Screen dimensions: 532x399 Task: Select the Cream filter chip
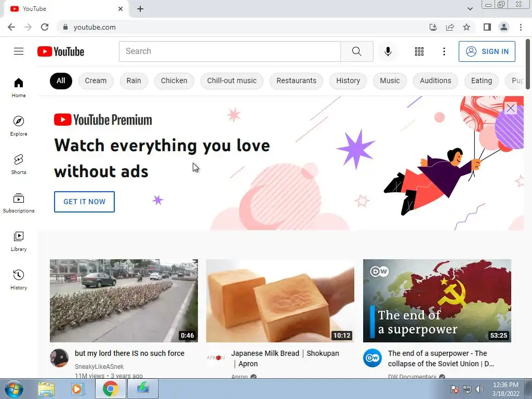click(96, 81)
